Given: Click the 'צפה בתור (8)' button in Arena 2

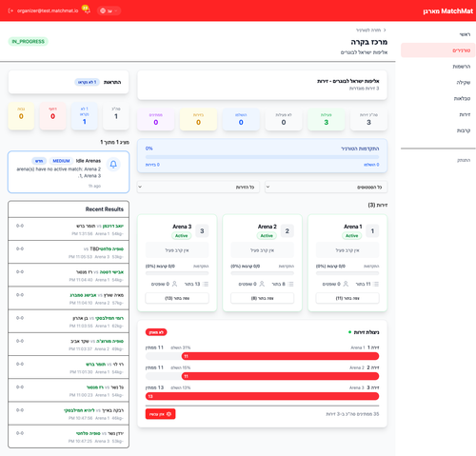Looking at the screenshot, I should tap(262, 298).
